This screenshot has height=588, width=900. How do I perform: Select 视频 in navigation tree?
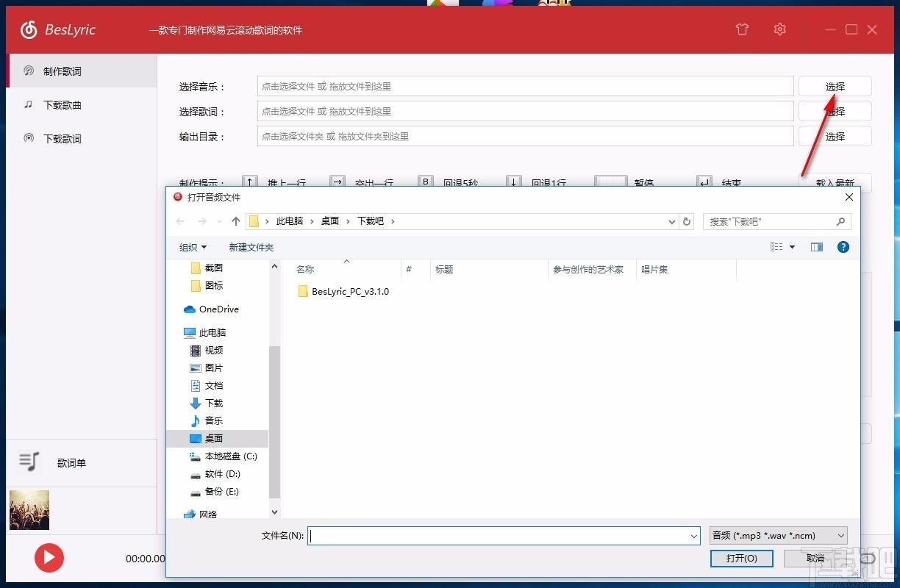coord(214,351)
